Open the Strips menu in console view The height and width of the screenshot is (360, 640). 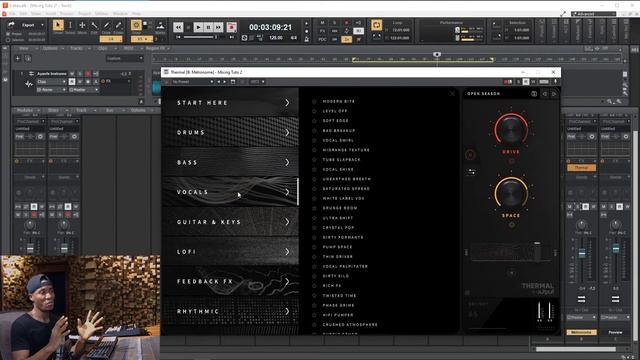(54, 110)
